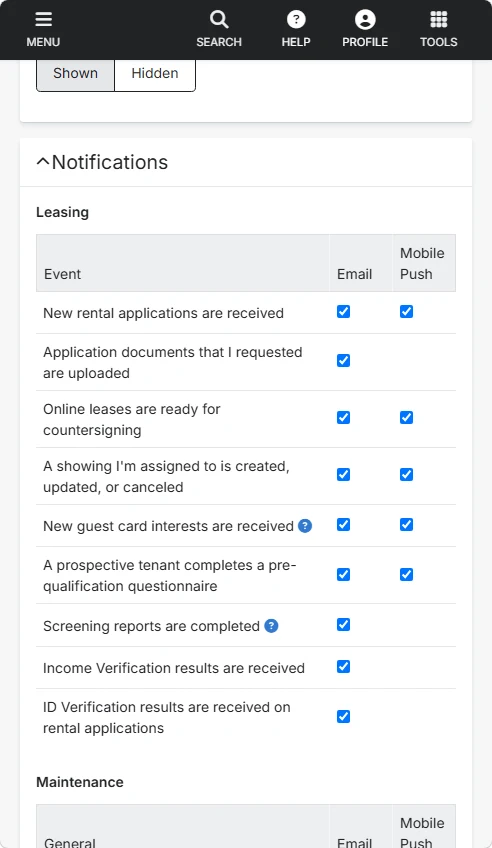Viewport: 492px width, 848px height.
Task: Uncheck Email for Online leases countersigning
Action: coord(343,418)
